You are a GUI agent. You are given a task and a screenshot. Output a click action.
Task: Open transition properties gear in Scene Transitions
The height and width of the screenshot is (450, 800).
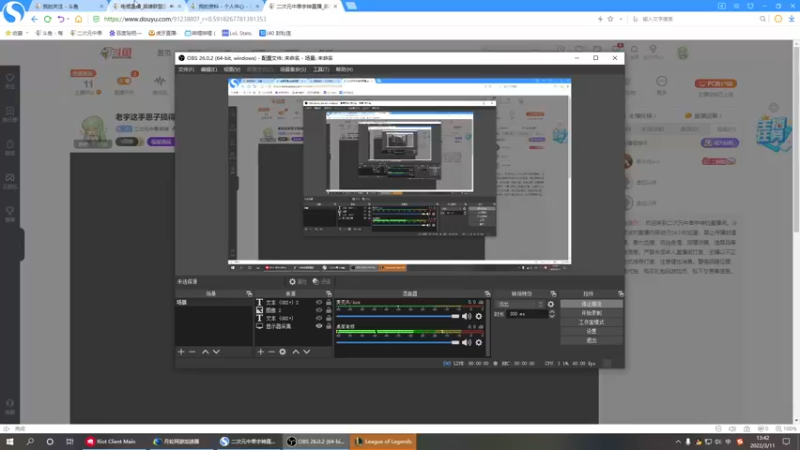tap(551, 304)
